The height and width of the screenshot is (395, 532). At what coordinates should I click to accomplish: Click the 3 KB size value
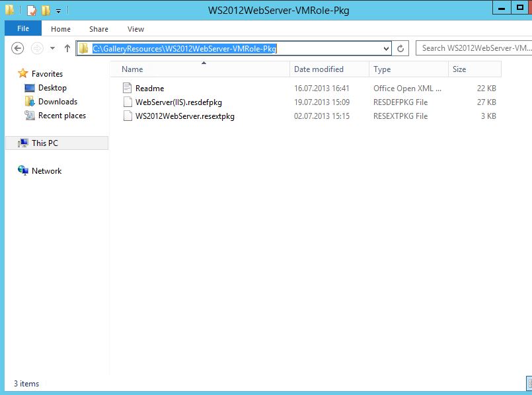click(x=488, y=116)
